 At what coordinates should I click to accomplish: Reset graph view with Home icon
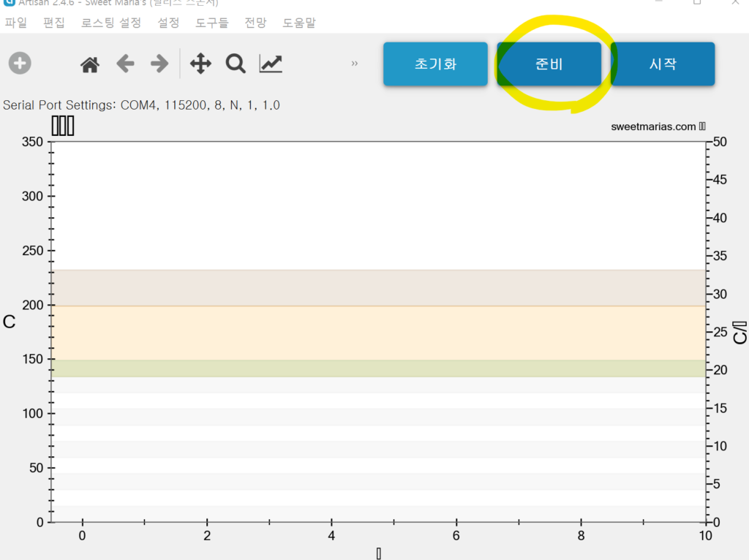pyautogui.click(x=90, y=64)
